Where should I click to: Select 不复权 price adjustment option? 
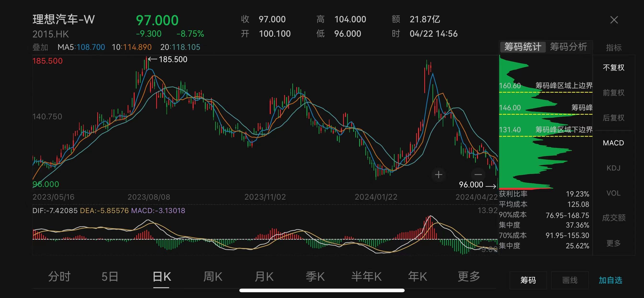614,68
